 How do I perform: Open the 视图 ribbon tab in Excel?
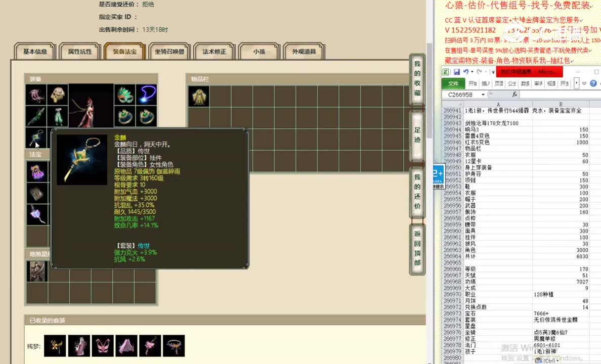(551, 83)
